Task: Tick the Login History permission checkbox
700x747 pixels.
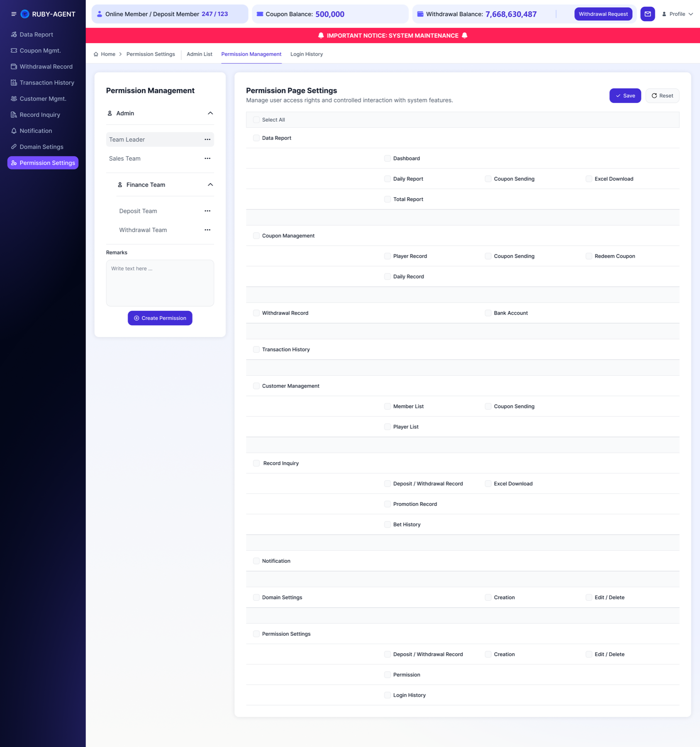Action: click(388, 695)
